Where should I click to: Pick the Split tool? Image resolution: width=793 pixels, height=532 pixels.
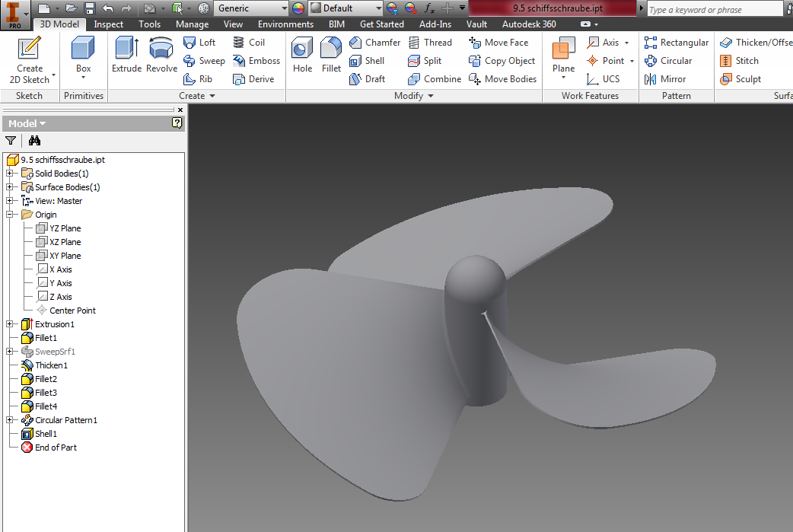pos(425,61)
